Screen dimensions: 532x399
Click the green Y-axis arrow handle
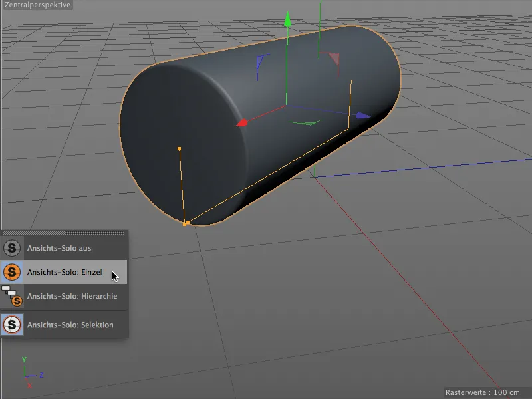[x=287, y=19]
